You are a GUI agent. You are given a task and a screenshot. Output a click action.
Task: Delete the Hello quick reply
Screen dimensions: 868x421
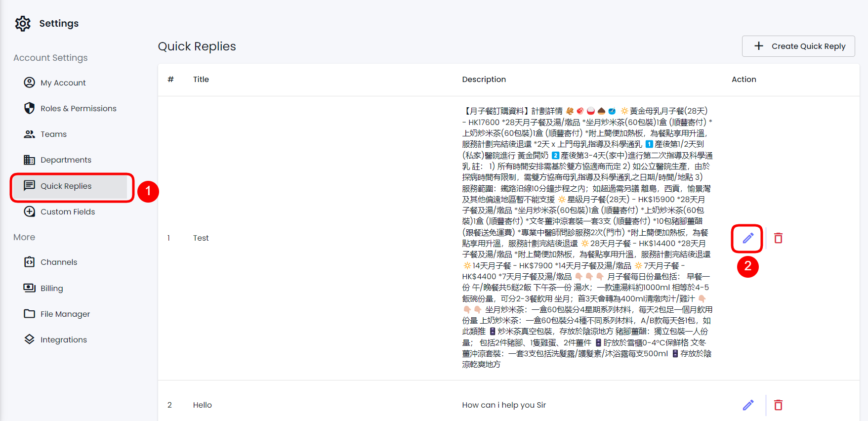tap(778, 405)
